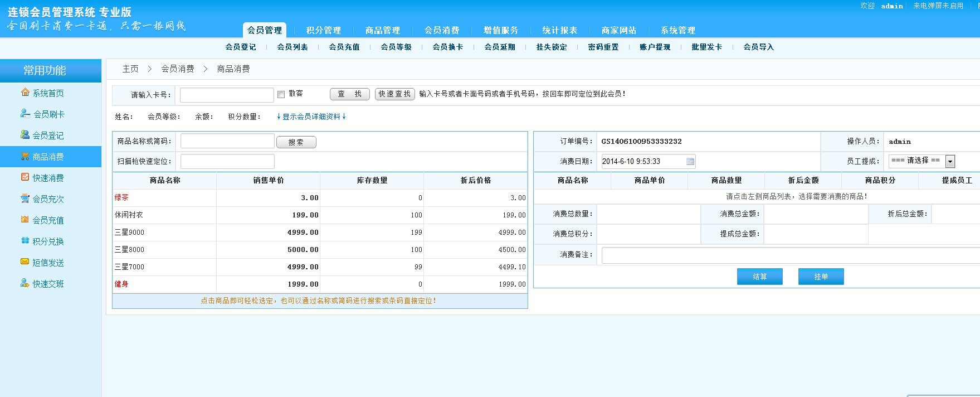Open the 系统管理 tab
Screen dimensions: 980x397
[678, 30]
